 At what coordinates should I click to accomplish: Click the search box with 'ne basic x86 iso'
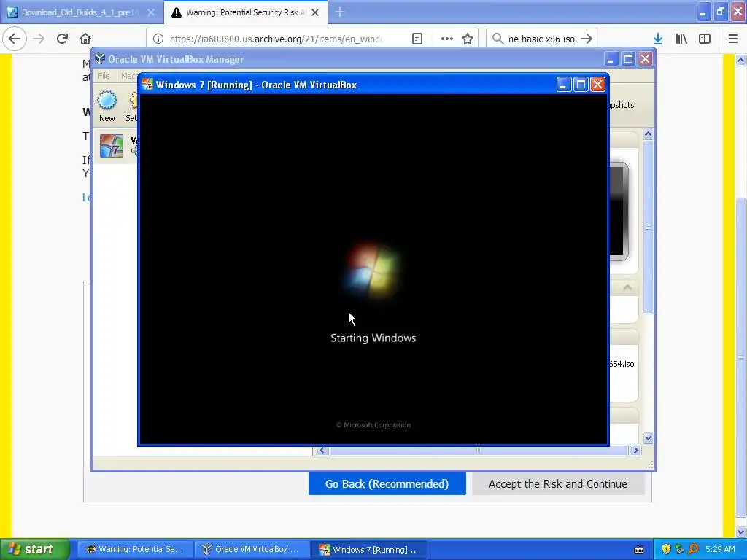[541, 39]
